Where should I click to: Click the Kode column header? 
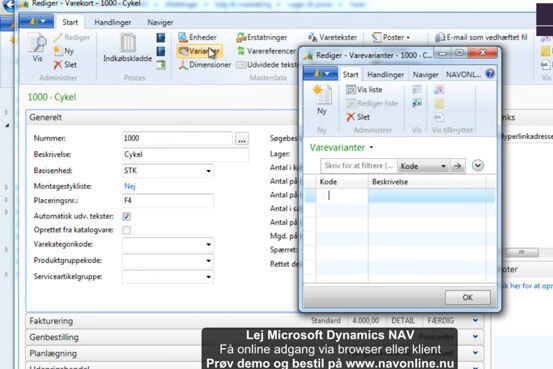342,182
